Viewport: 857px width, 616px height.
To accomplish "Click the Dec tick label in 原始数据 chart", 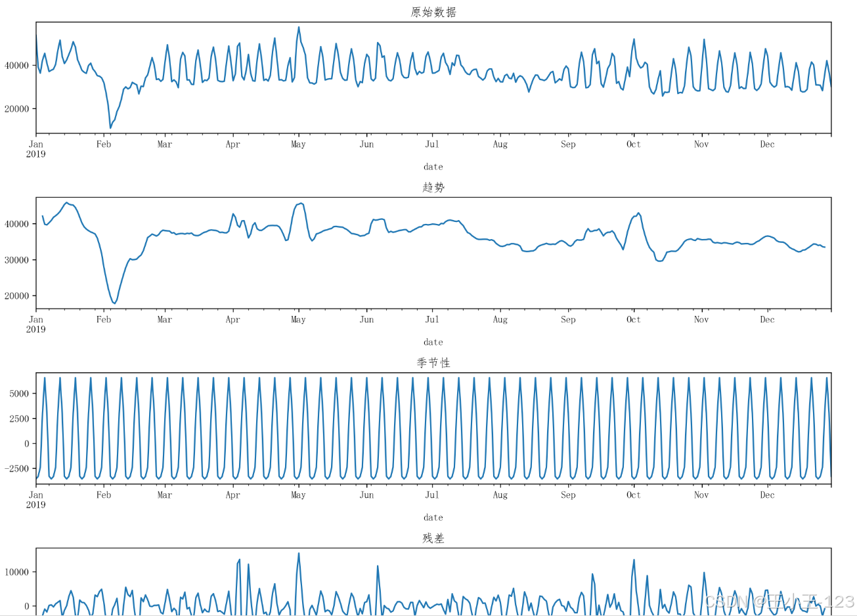I will pyautogui.click(x=767, y=144).
